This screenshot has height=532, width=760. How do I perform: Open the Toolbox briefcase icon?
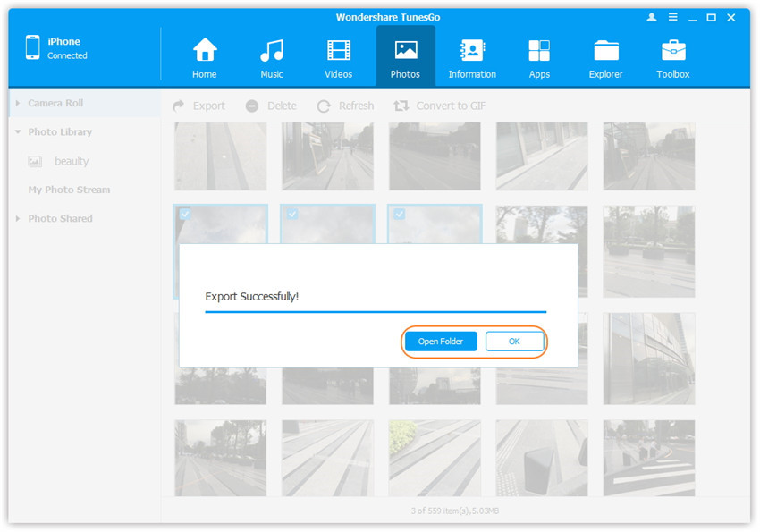point(672,51)
